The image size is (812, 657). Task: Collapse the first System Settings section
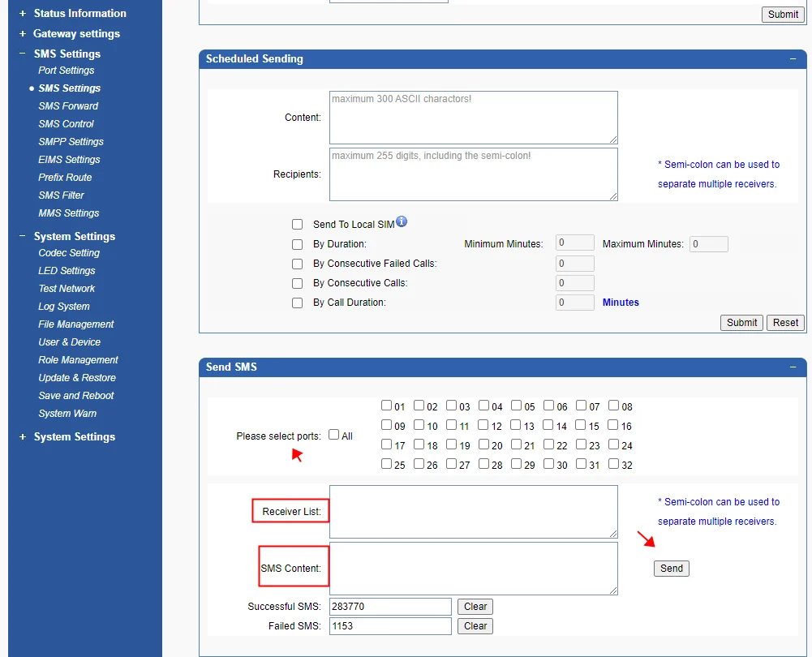[x=22, y=236]
